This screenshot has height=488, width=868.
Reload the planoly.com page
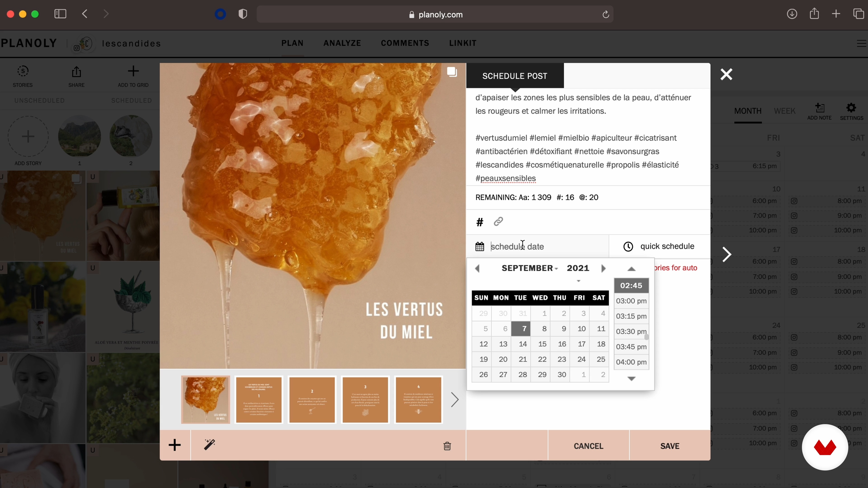[606, 14]
